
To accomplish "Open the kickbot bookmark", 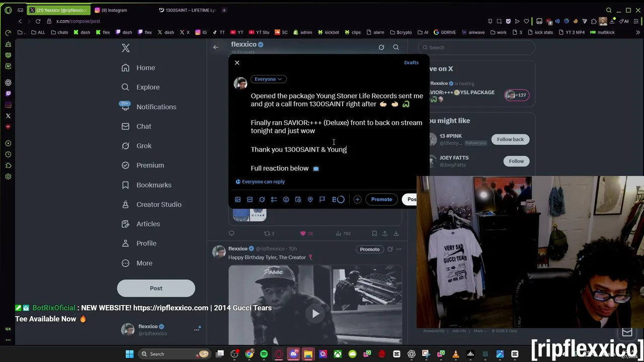I will (329, 32).
